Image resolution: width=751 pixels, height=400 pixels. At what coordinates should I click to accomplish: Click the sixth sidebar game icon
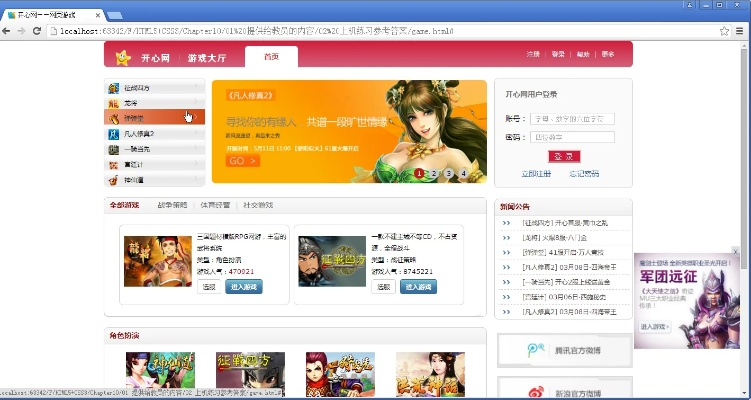(x=114, y=165)
